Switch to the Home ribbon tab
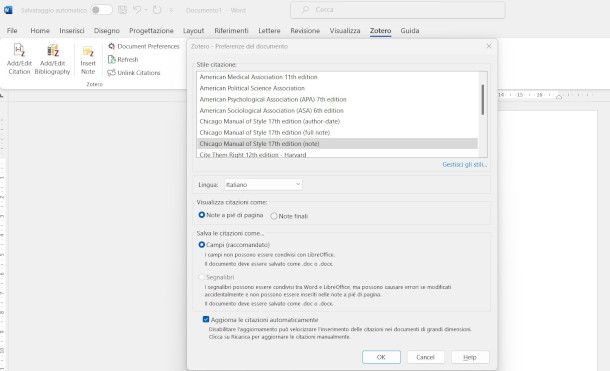This screenshot has height=371, width=610. [40, 30]
